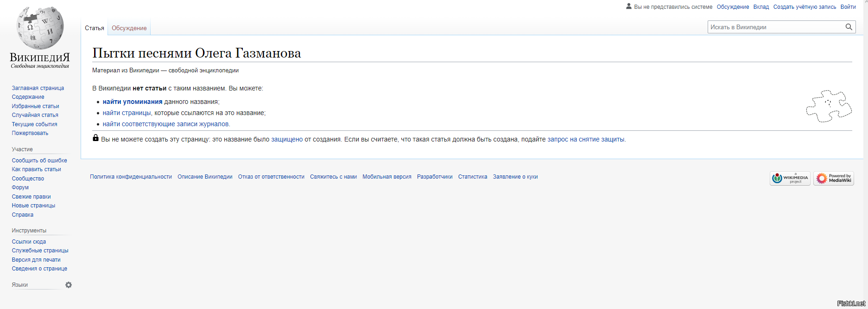868x309 pixels.
Task: Open Обсуждение link in top user bar
Action: [x=733, y=7]
